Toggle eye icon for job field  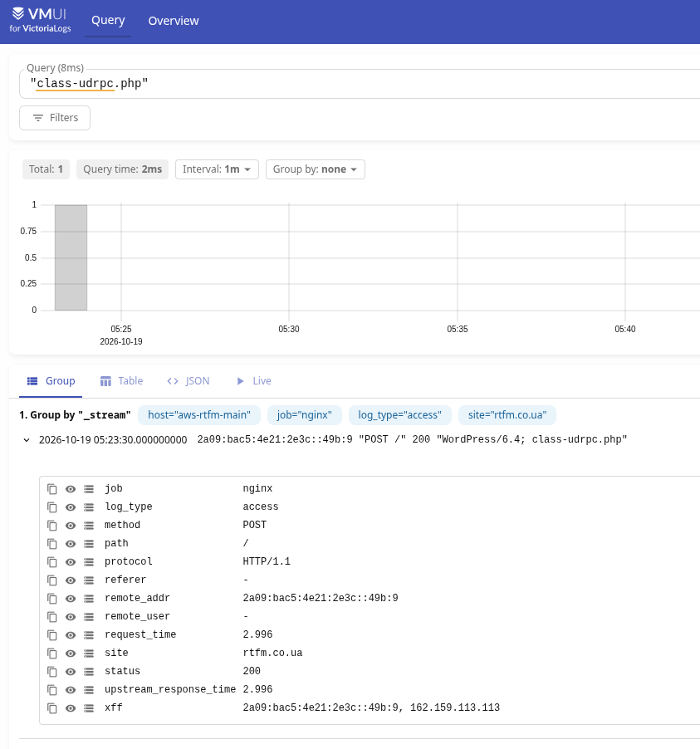click(x=71, y=488)
